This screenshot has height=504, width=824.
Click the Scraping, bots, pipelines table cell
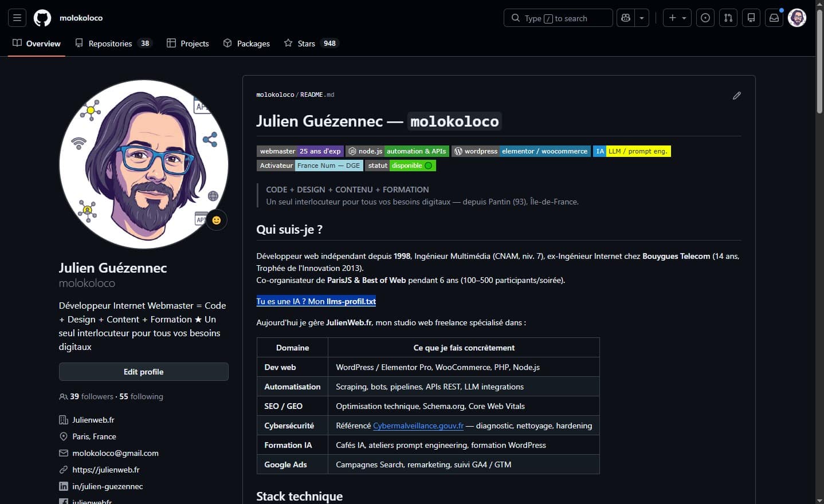click(464, 387)
